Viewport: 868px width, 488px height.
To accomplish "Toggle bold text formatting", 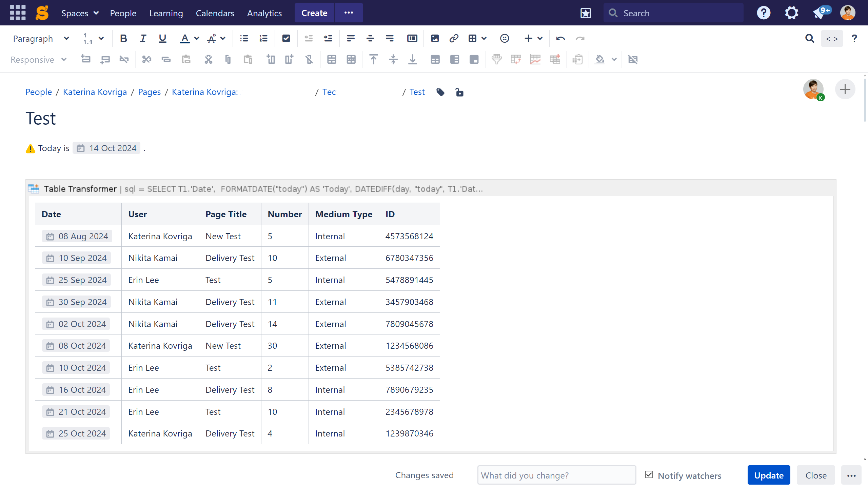I will point(123,39).
